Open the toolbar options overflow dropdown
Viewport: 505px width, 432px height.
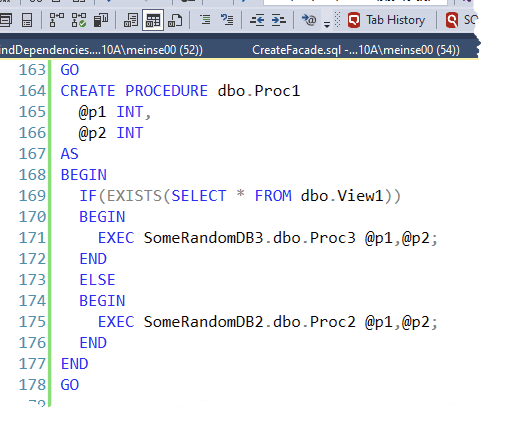(x=327, y=24)
